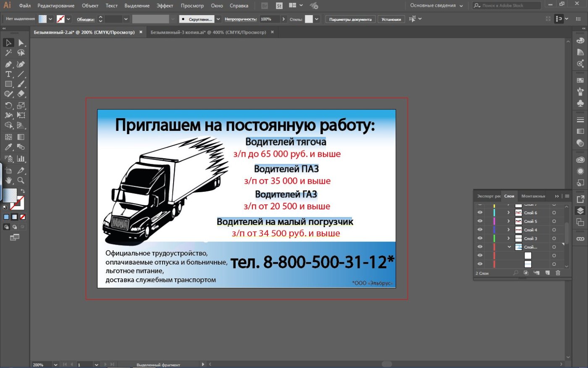This screenshot has height=368, width=588.
Task: Open Color panel in right dock
Action: pos(580,41)
